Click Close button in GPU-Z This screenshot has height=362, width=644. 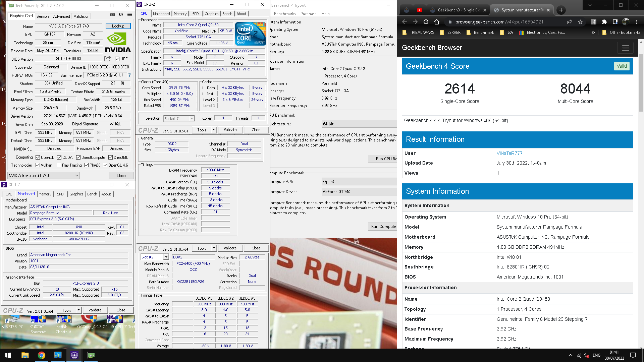tap(121, 175)
